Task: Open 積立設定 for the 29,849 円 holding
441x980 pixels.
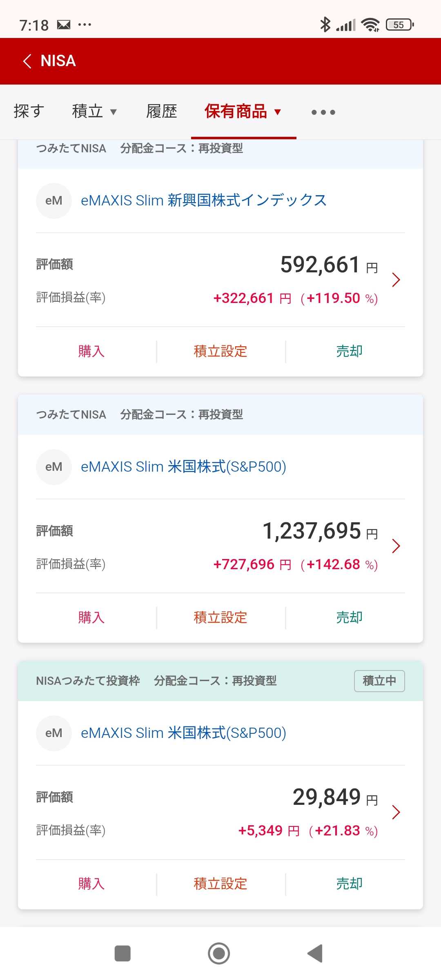Action: [220, 884]
